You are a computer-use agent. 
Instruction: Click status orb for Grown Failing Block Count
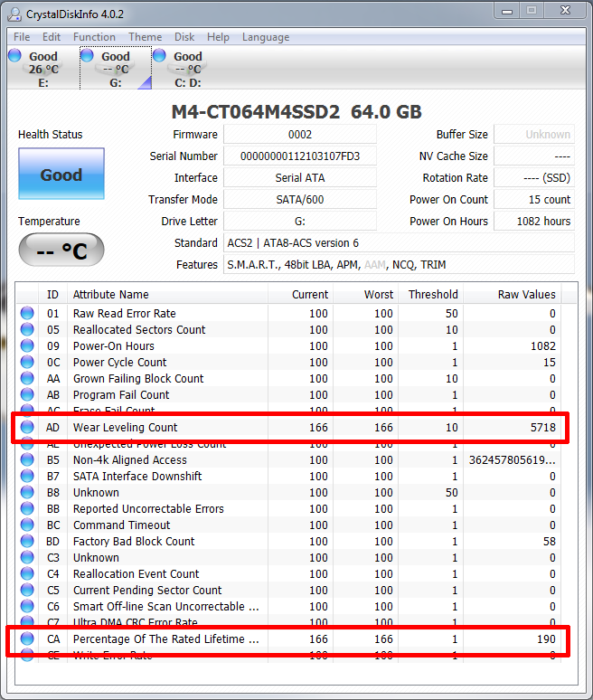click(x=27, y=378)
